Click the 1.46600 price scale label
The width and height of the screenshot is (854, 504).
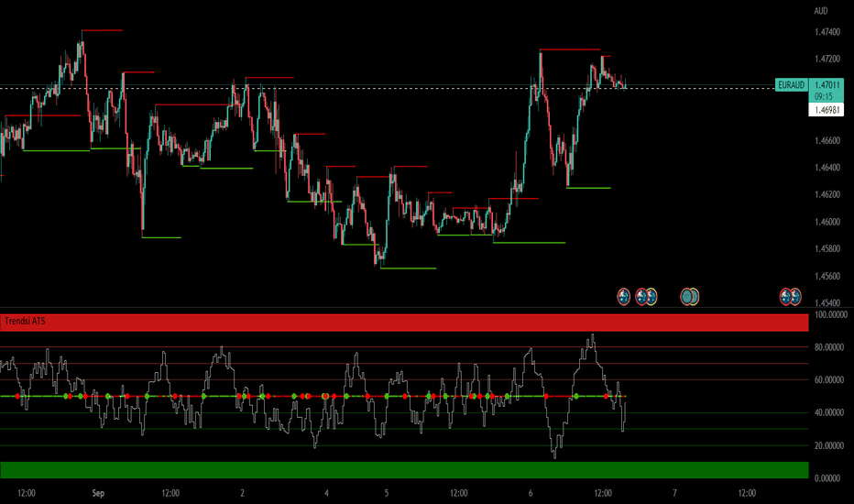point(827,140)
